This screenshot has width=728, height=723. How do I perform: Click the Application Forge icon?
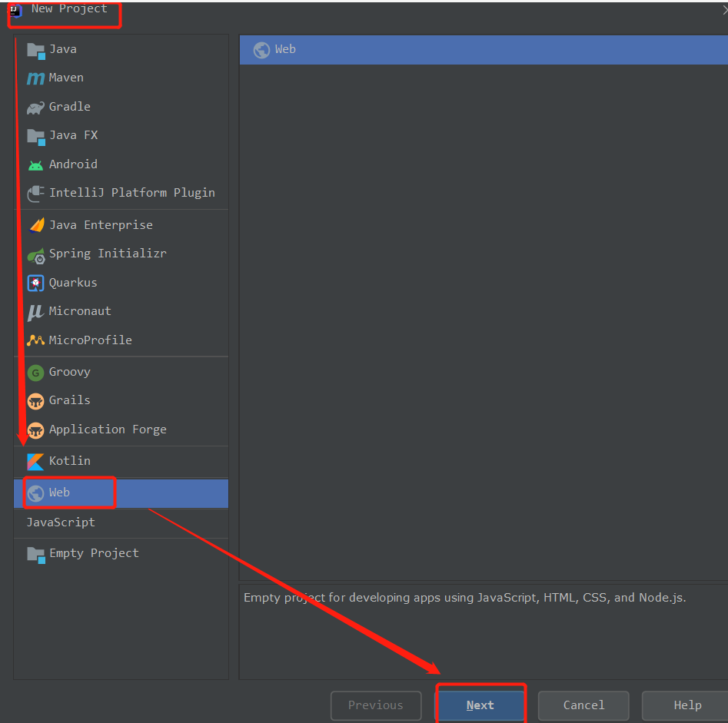(x=36, y=430)
